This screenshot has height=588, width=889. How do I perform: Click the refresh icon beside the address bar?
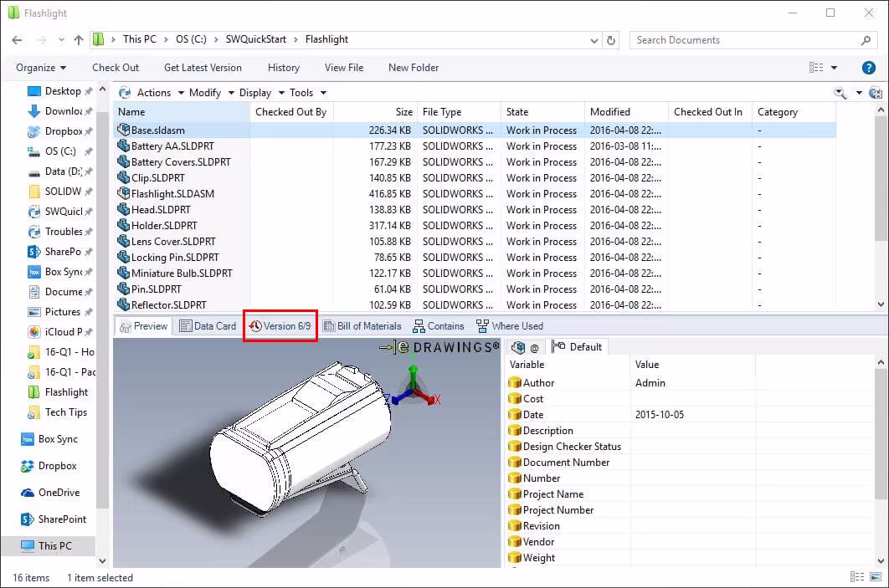click(610, 40)
